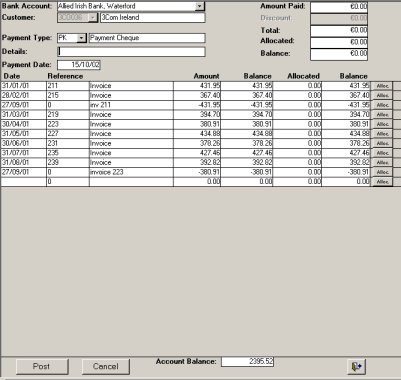
Task: Click amount cell 427.46
Action: (197, 153)
